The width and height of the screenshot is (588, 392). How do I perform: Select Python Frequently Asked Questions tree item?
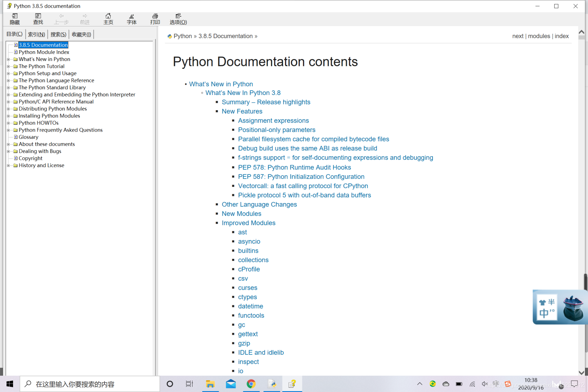point(61,130)
